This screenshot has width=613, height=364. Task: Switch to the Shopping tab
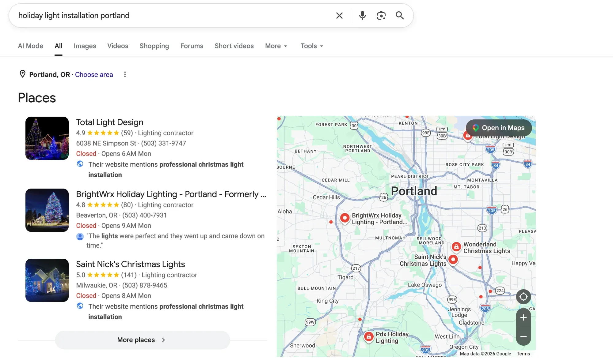point(154,46)
